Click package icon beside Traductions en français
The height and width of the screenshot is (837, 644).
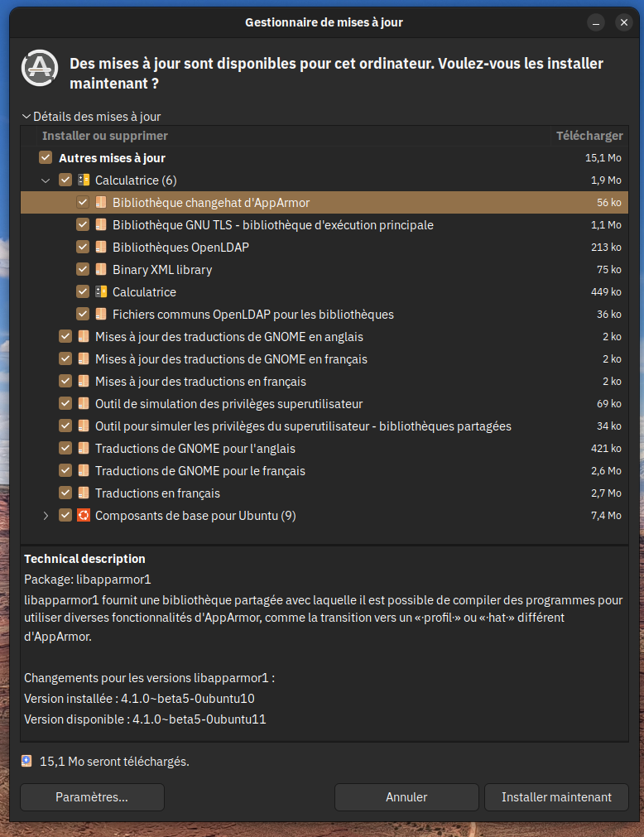click(x=83, y=493)
